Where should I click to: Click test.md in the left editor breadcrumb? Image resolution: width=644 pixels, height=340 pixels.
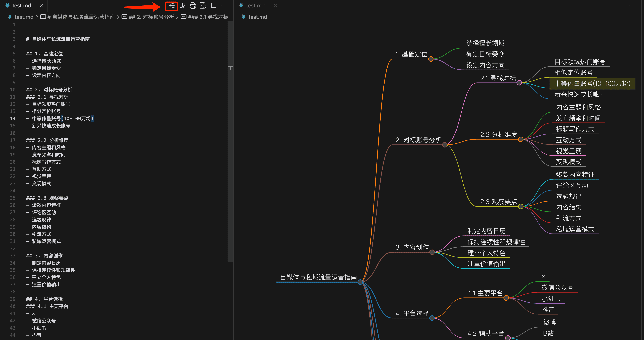click(x=24, y=17)
